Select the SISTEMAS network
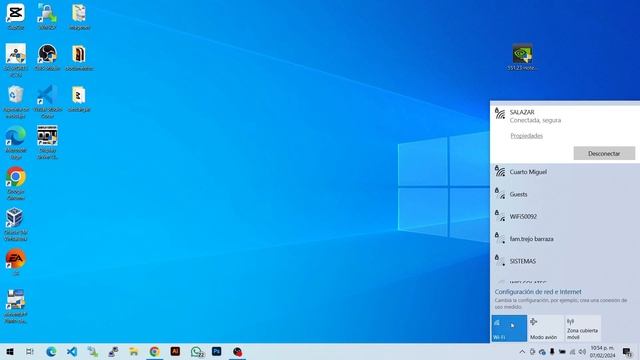Image resolution: width=640 pixels, height=360 pixels. [x=565, y=261]
